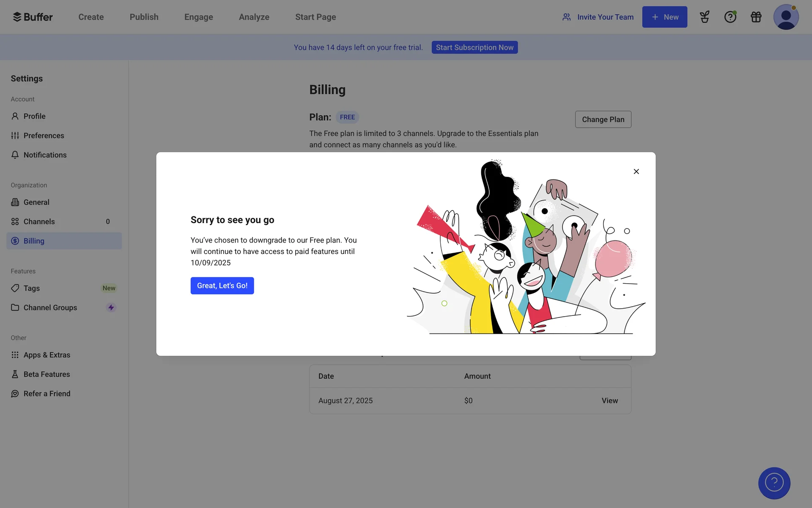
Task: Open the sprout icon in header
Action: 705,17
